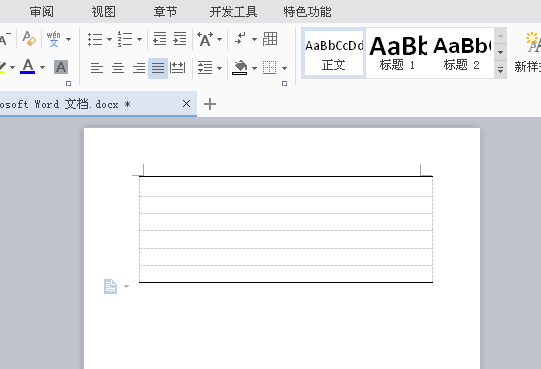This screenshot has width=541, height=369.
Task: Open the shading color dropdown
Action: point(254,68)
